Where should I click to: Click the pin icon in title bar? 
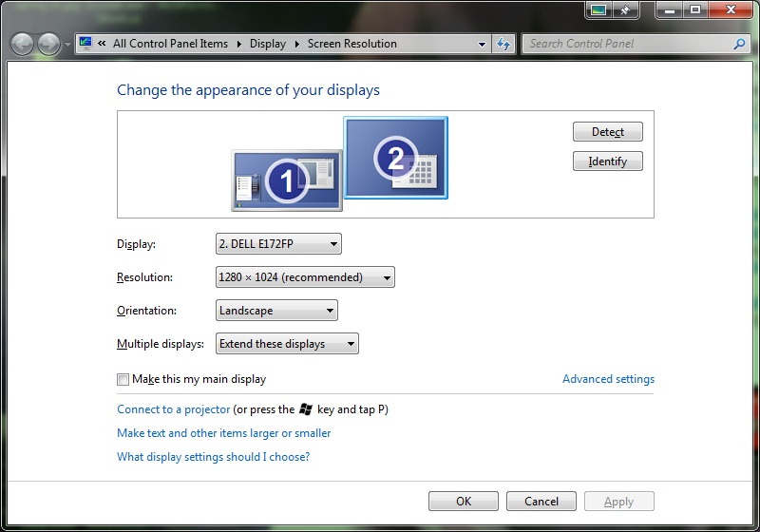[624, 10]
